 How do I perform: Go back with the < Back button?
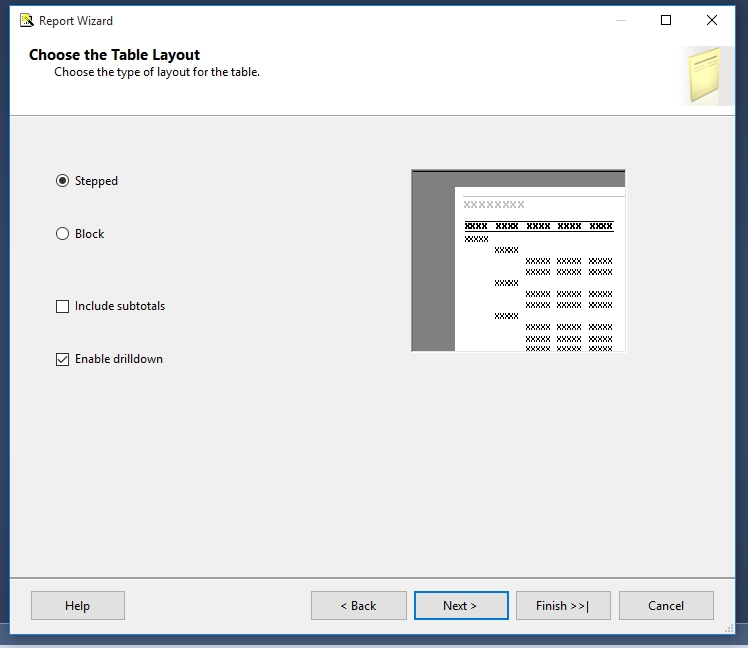(358, 606)
